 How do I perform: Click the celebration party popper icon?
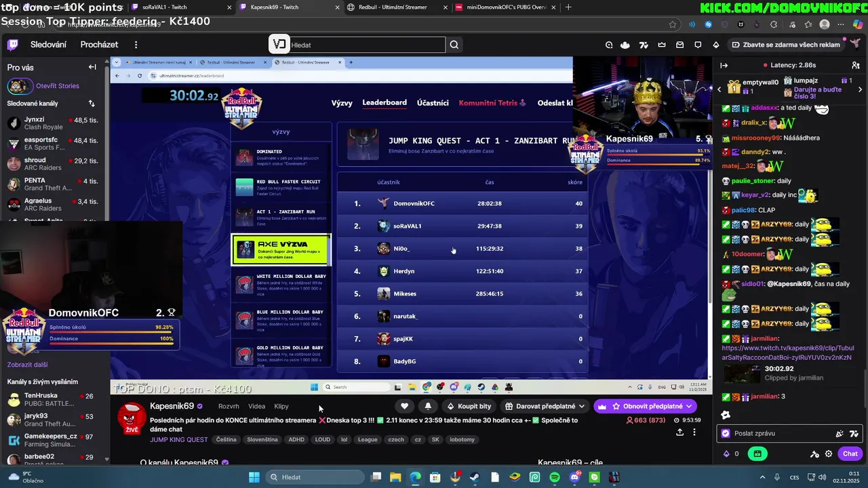coord(840,433)
